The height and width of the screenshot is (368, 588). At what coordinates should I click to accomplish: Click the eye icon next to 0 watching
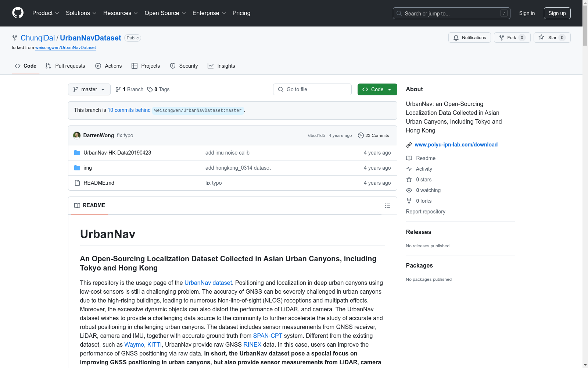pos(409,190)
